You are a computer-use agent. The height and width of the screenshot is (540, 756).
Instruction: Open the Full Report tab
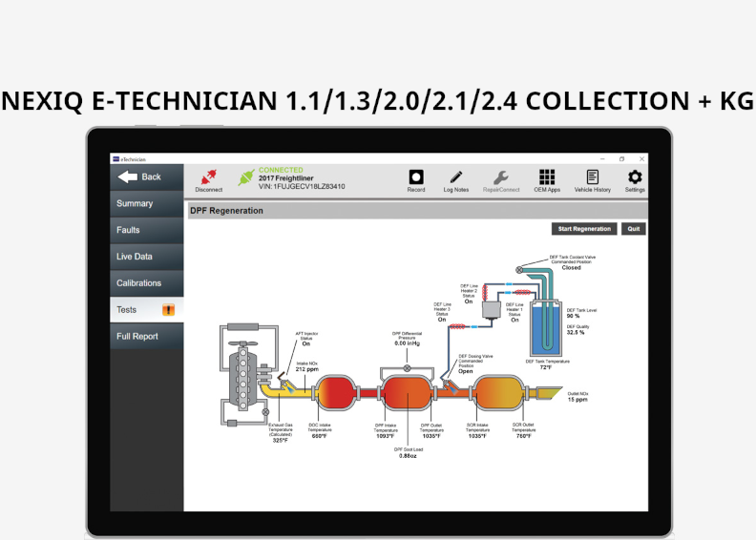click(147, 336)
